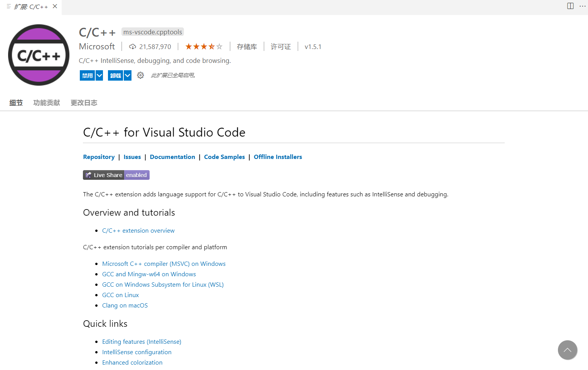Open the extension settings gear
Screen dimensions: 588x370
[140, 75]
